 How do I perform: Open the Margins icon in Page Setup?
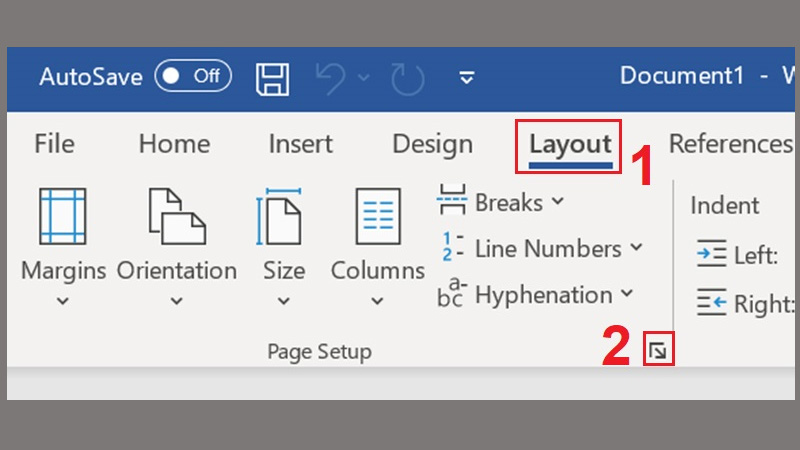pos(63,216)
